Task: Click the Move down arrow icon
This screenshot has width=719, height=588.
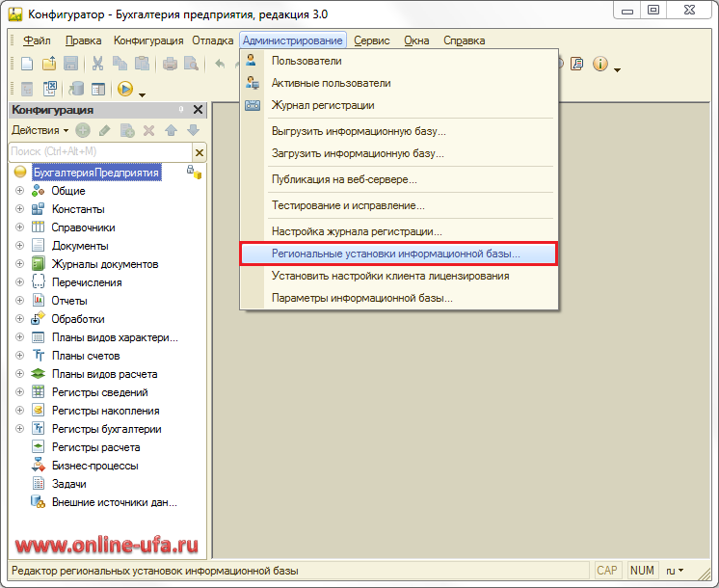Action: point(193,131)
